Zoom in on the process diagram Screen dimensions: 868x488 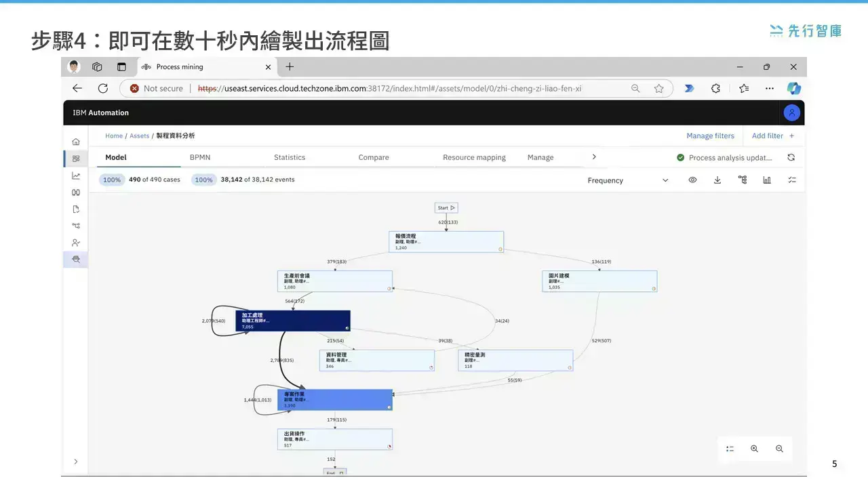point(754,449)
